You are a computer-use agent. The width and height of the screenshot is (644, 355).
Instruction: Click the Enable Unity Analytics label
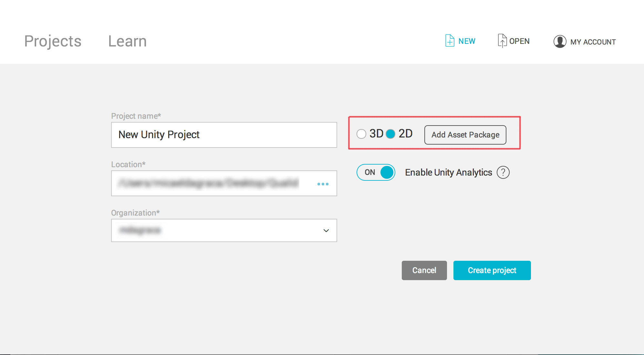[449, 172]
